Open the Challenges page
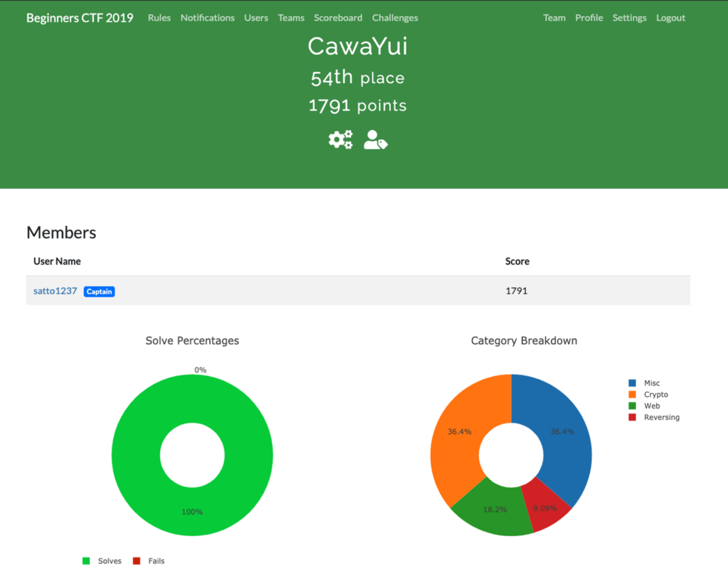The height and width of the screenshot is (575, 728). point(395,18)
